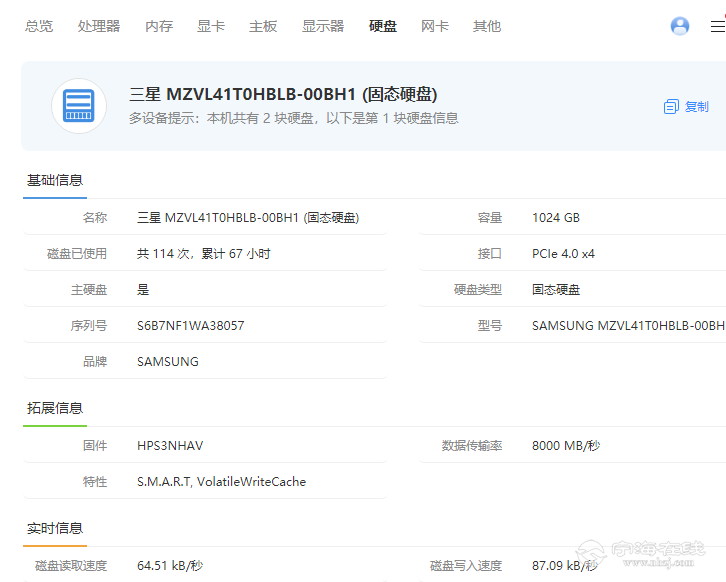
Task: Click the 名称 value 三星 MZVL41T0HBLB-00BH1
Action: point(248,218)
